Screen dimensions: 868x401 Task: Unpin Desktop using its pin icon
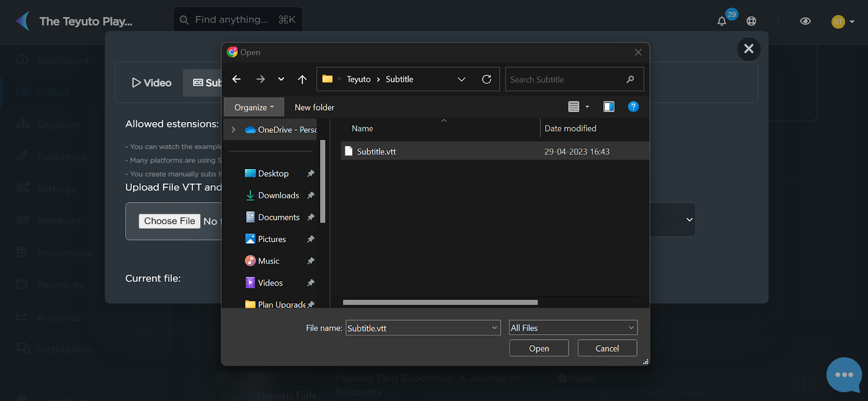311,173
